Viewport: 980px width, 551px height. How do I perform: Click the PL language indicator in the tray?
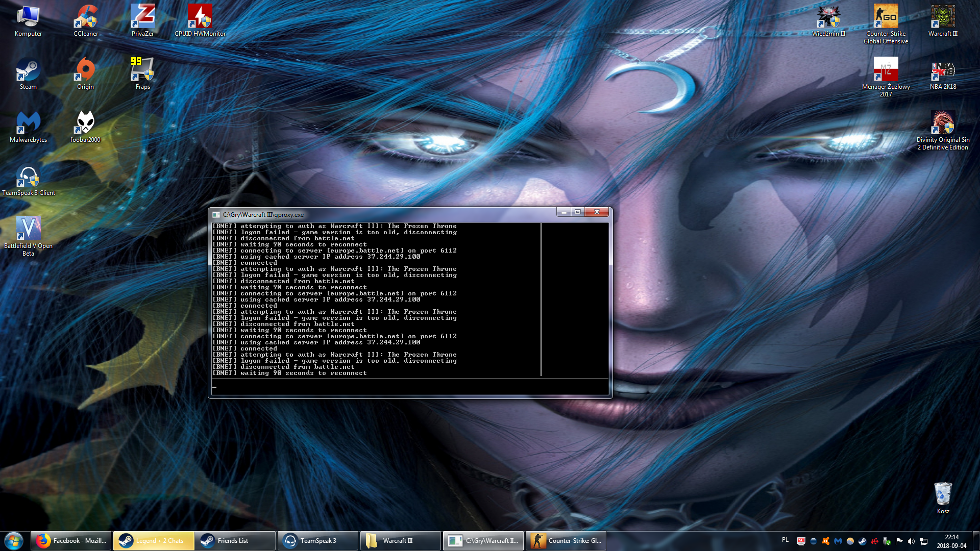pos(785,540)
